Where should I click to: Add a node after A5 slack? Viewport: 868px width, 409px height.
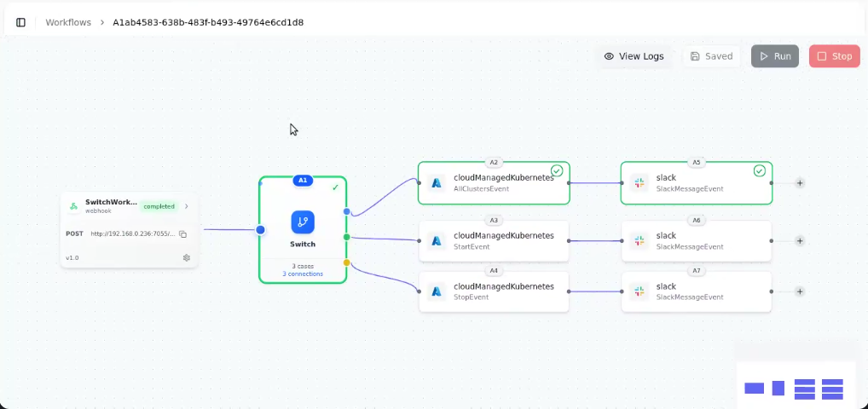(800, 183)
